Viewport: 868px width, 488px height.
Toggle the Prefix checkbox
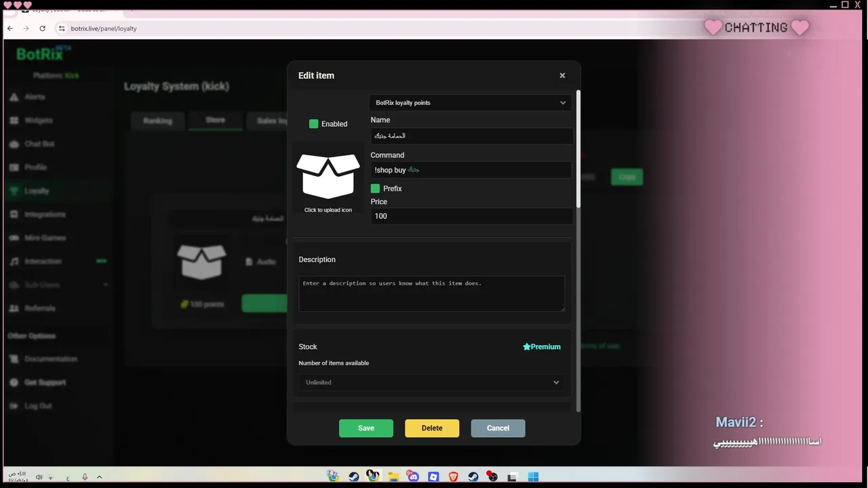[x=375, y=188]
